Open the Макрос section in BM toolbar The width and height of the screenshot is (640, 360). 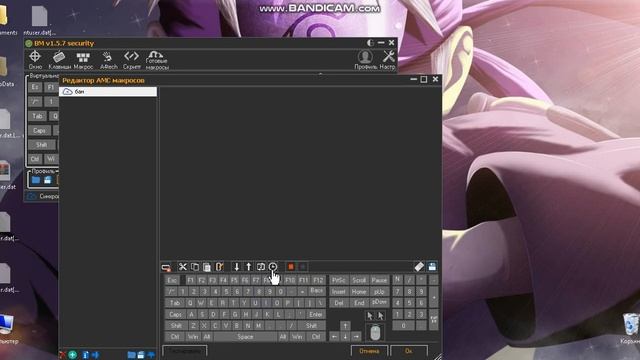83,60
